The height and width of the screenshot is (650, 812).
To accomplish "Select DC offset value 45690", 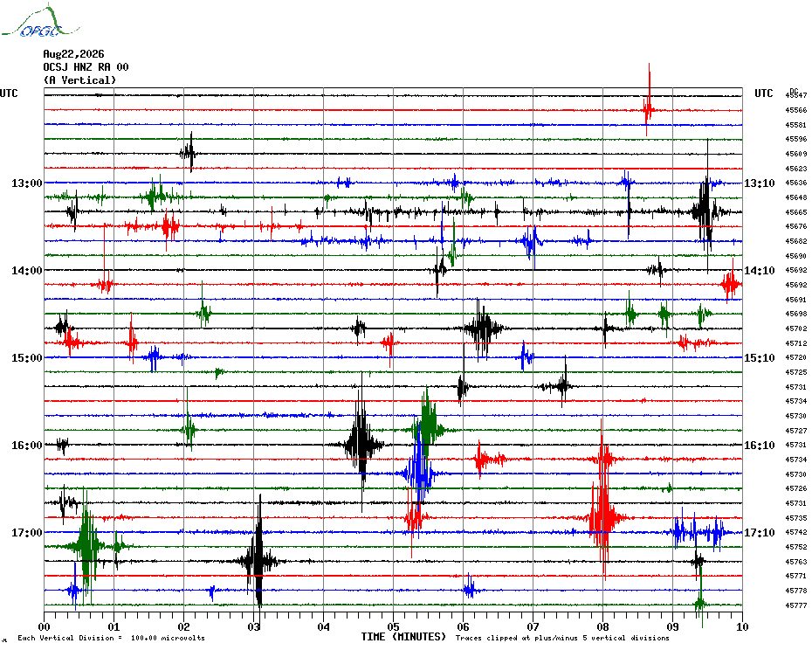I will pyautogui.click(x=796, y=256).
